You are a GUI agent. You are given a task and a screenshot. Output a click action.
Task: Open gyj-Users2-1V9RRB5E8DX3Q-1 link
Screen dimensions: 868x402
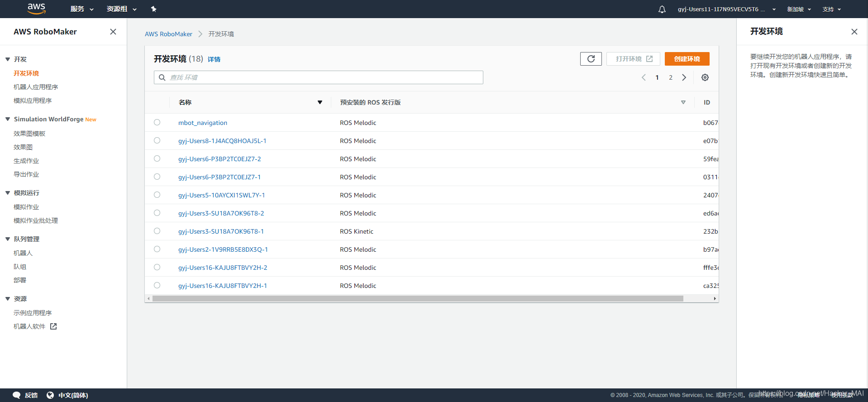(223, 249)
